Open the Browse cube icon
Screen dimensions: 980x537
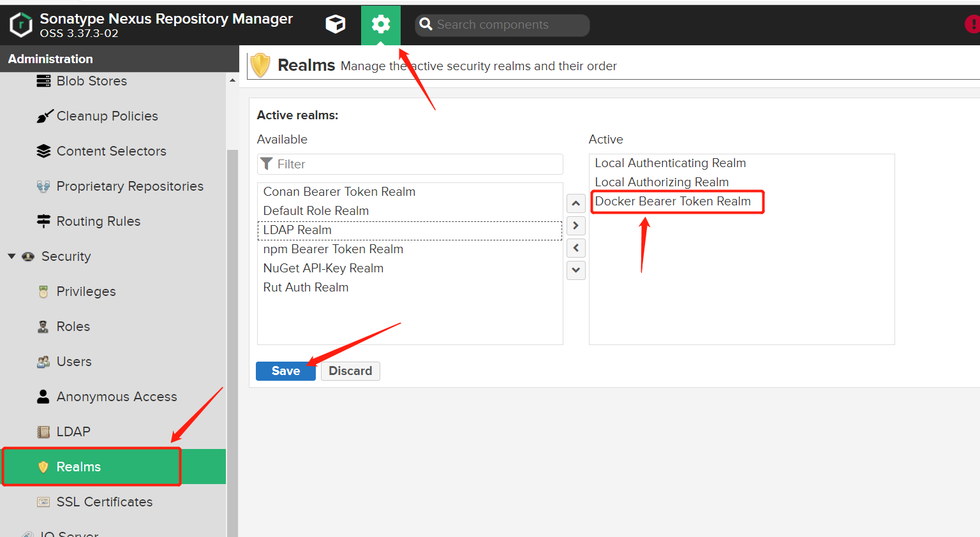click(336, 24)
